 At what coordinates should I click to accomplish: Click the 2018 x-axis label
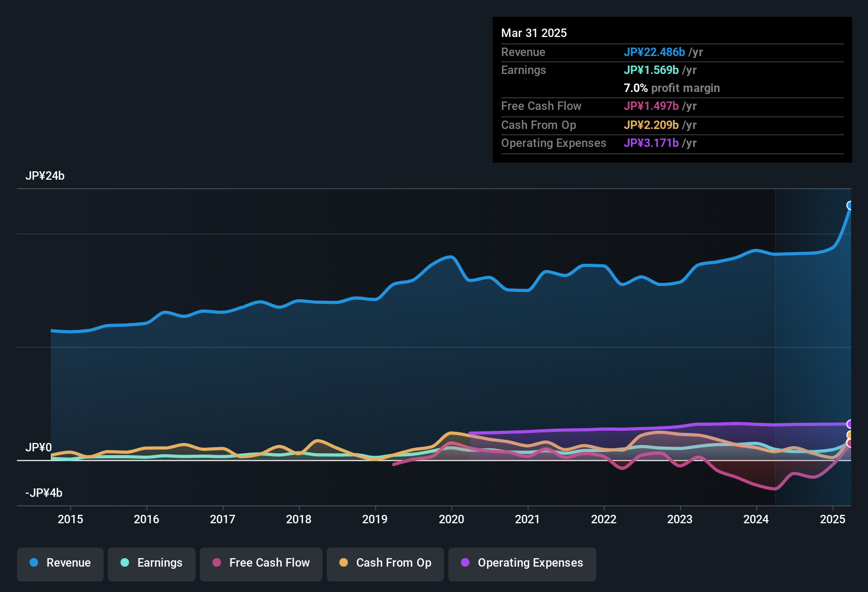click(x=299, y=519)
